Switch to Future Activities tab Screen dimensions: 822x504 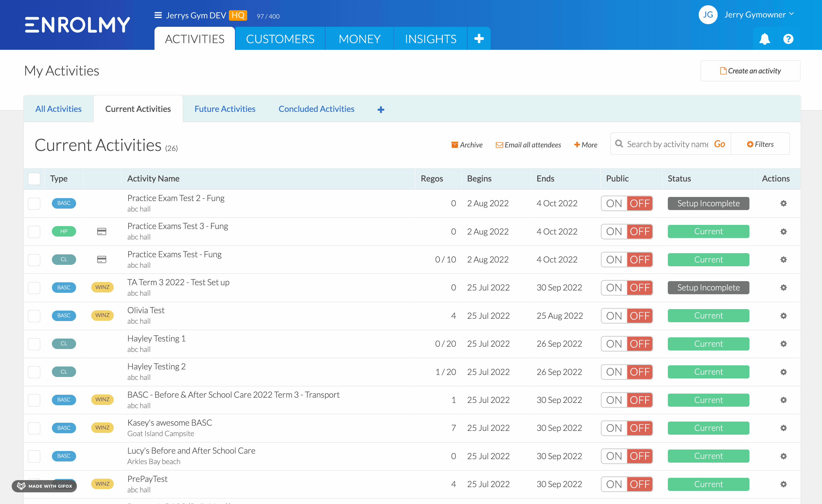pyautogui.click(x=225, y=109)
